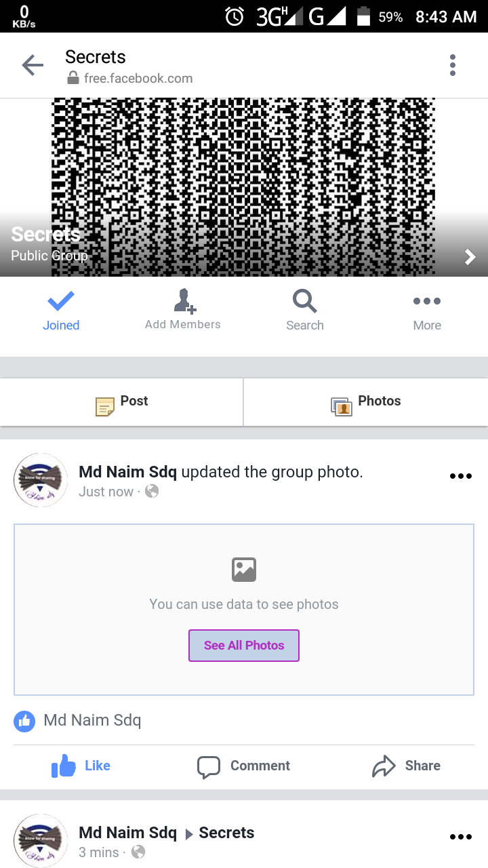Select the Photos tab
This screenshot has width=488, height=868.
pyautogui.click(x=366, y=402)
